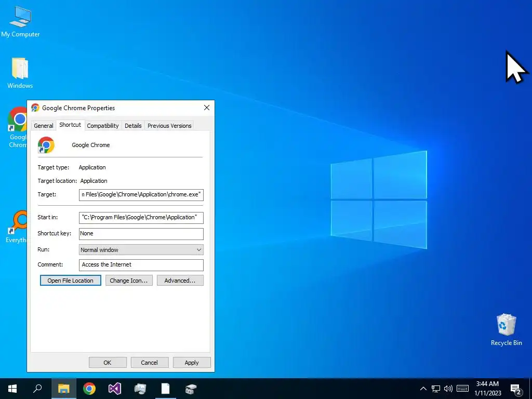Screen dimensions: 532x399
Task: Close the Google Chrome Properties dialog
Action: 207,108
